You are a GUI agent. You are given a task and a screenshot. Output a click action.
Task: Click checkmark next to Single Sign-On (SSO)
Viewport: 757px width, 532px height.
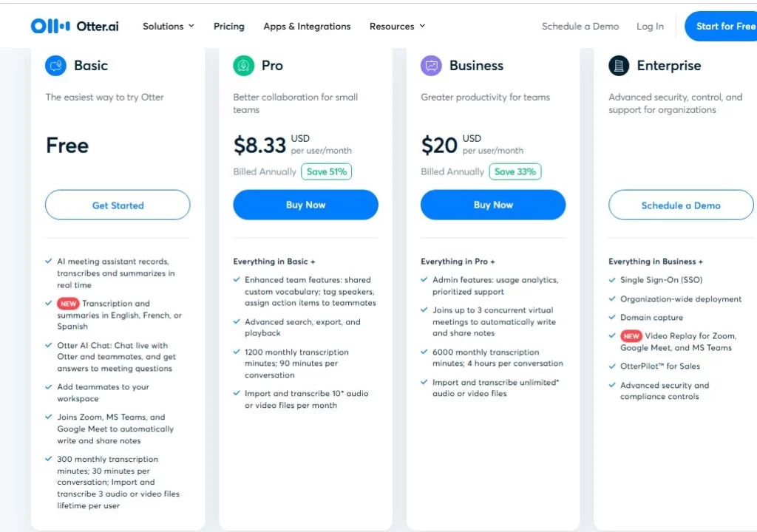pyautogui.click(x=612, y=280)
